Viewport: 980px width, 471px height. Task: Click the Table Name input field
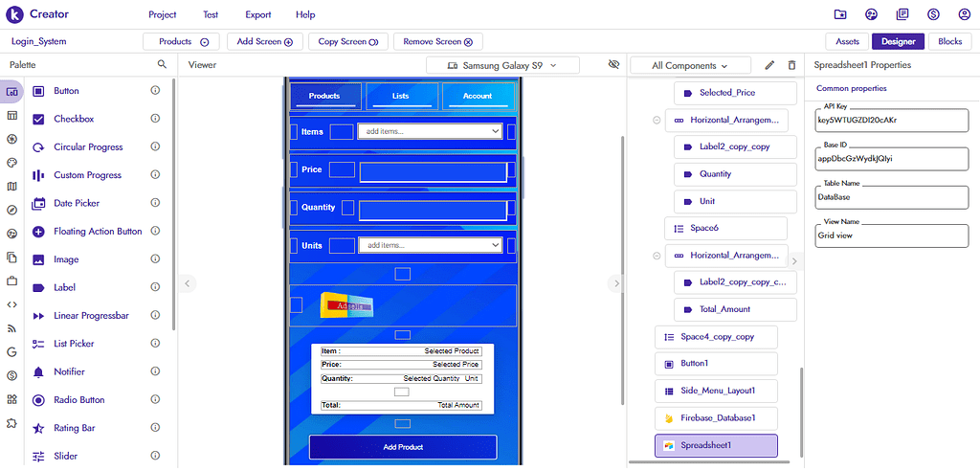point(893,197)
